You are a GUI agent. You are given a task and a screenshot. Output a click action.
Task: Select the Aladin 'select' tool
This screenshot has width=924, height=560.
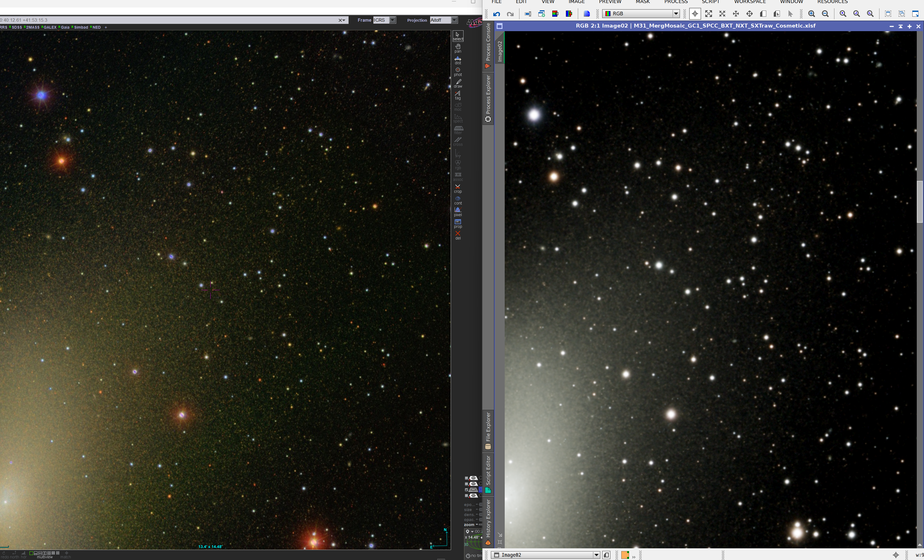click(458, 36)
